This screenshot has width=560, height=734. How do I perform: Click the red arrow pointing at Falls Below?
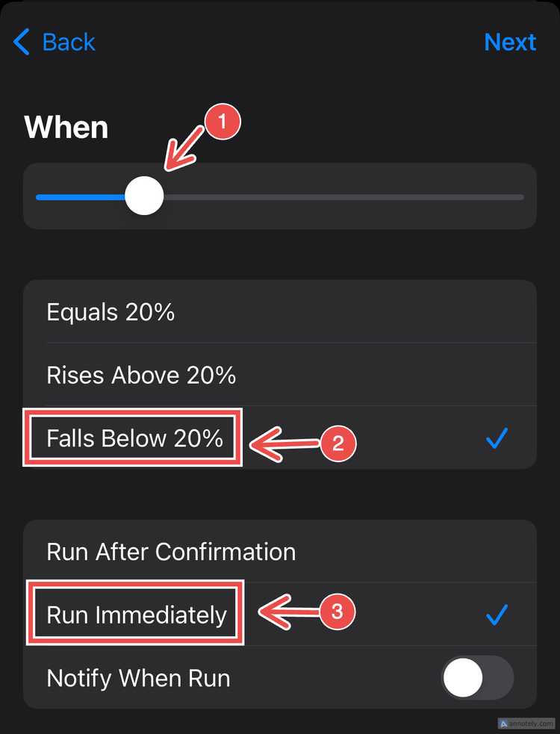286,444
